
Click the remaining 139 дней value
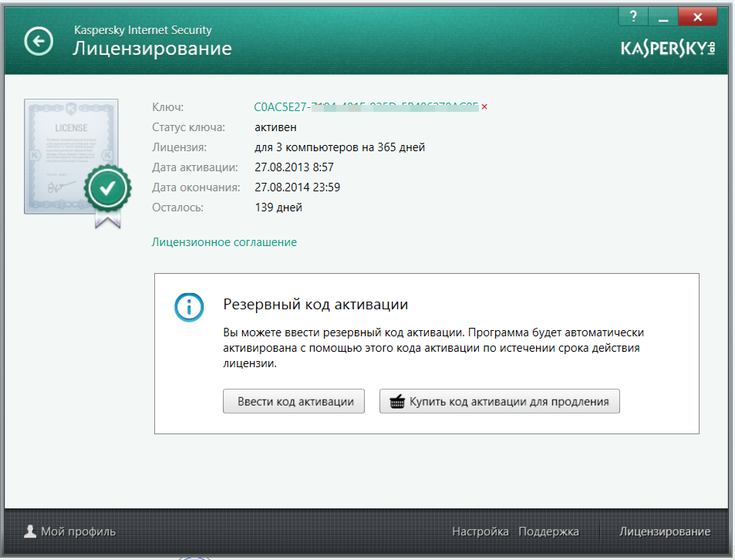(x=278, y=207)
